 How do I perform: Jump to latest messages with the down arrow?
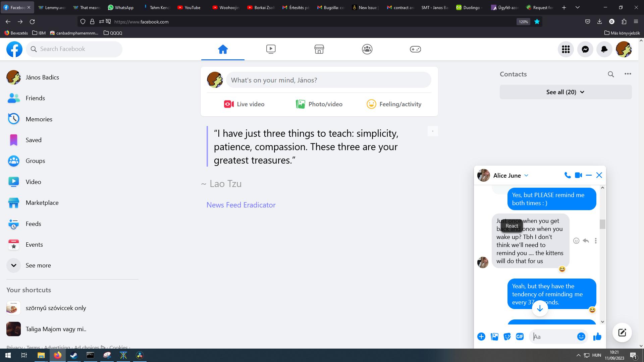pos(540,308)
